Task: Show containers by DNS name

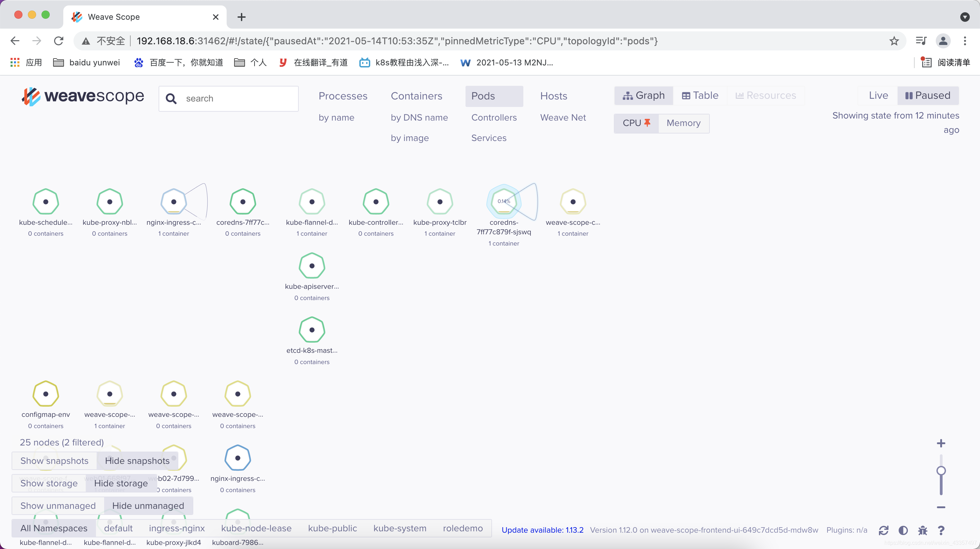Action: pos(419,117)
